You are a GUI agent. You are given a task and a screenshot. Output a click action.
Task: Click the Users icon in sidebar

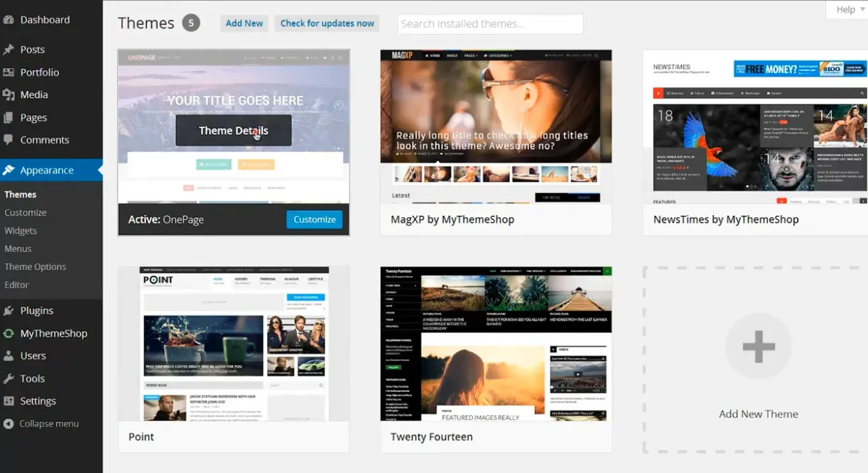(x=9, y=356)
